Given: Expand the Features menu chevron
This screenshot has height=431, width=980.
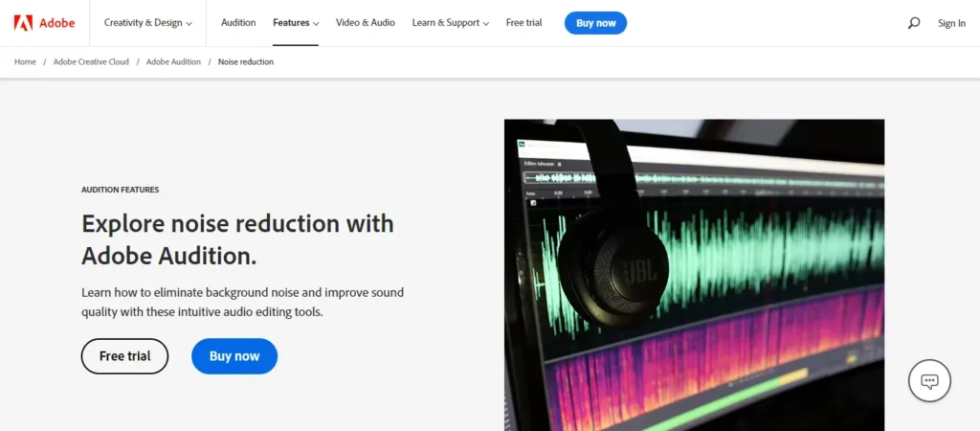Looking at the screenshot, I should (316, 24).
